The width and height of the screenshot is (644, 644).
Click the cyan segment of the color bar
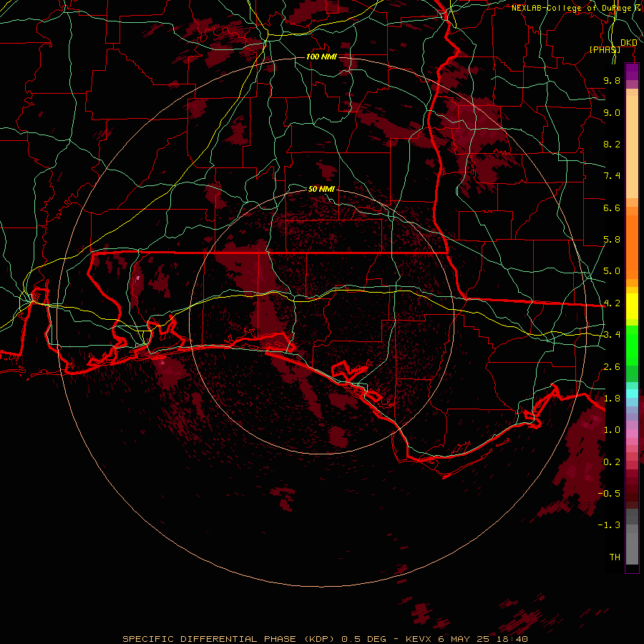(x=632, y=394)
